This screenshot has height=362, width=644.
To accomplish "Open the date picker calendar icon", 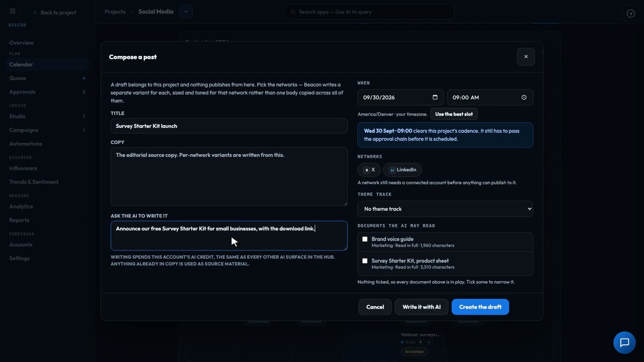I will click(x=435, y=98).
